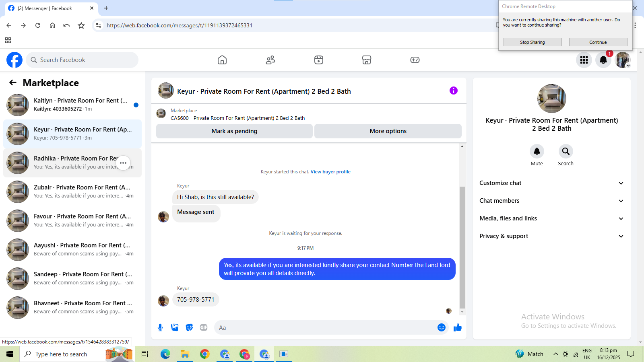Open more options for Radhika conversation
The width and height of the screenshot is (644, 362).
(123, 163)
